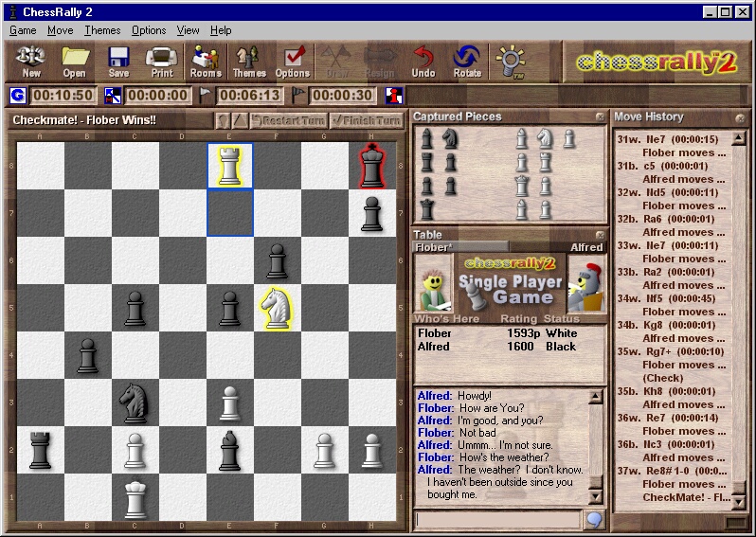
Task: Open the Game menu
Action: point(23,30)
